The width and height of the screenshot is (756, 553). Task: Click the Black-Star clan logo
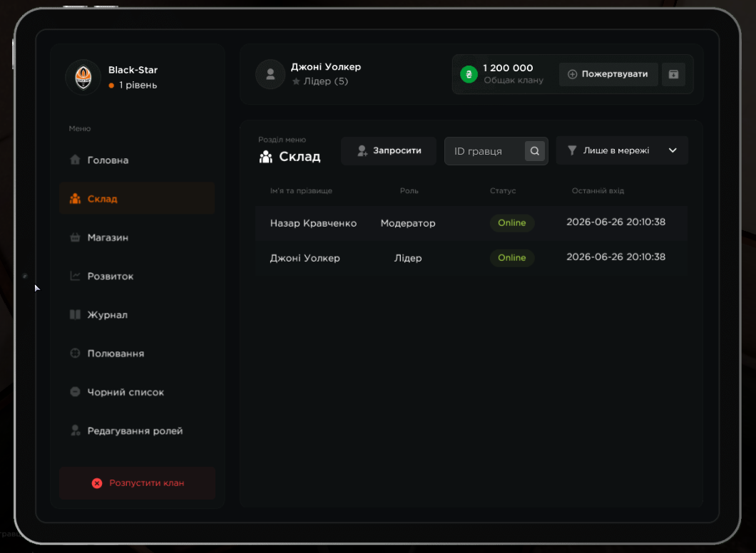pyautogui.click(x=83, y=77)
